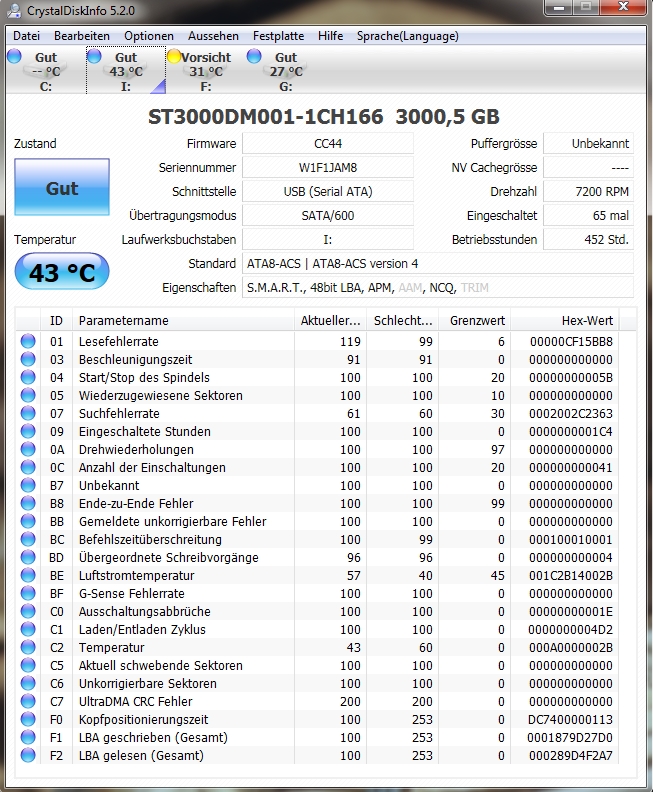Viewport: 653px width, 792px height.
Task: Click status orb of Eingeschaltete Stunden row
Action: (28, 431)
